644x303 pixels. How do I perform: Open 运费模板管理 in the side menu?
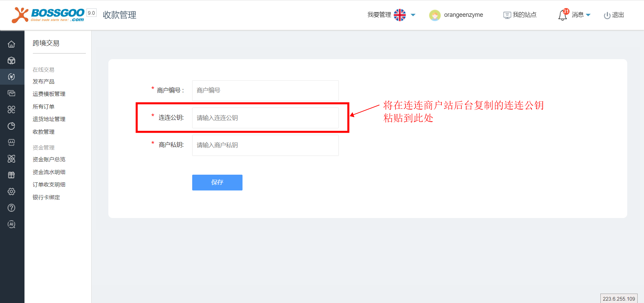click(49, 94)
